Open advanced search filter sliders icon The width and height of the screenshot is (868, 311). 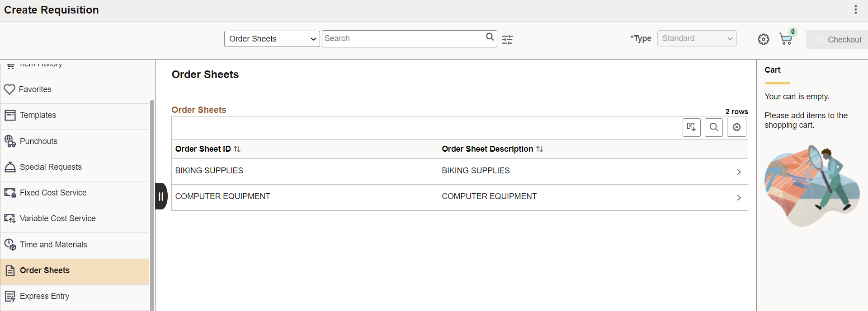tap(507, 39)
